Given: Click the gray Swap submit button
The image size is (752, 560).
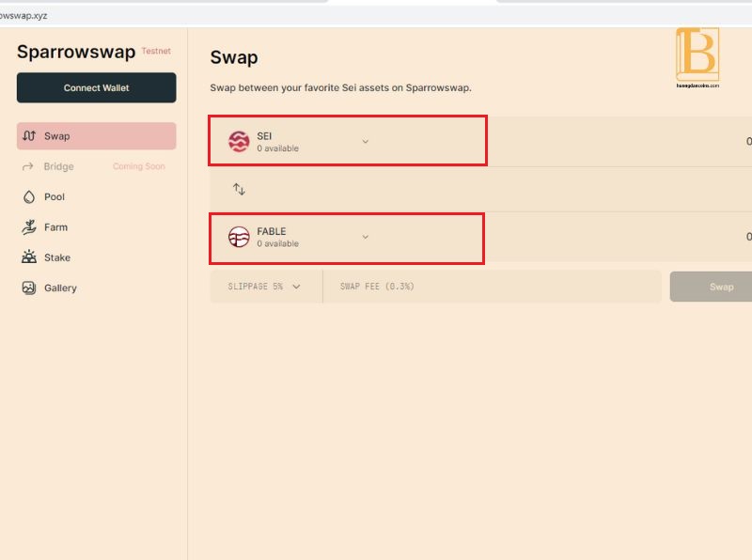Looking at the screenshot, I should [x=712, y=287].
